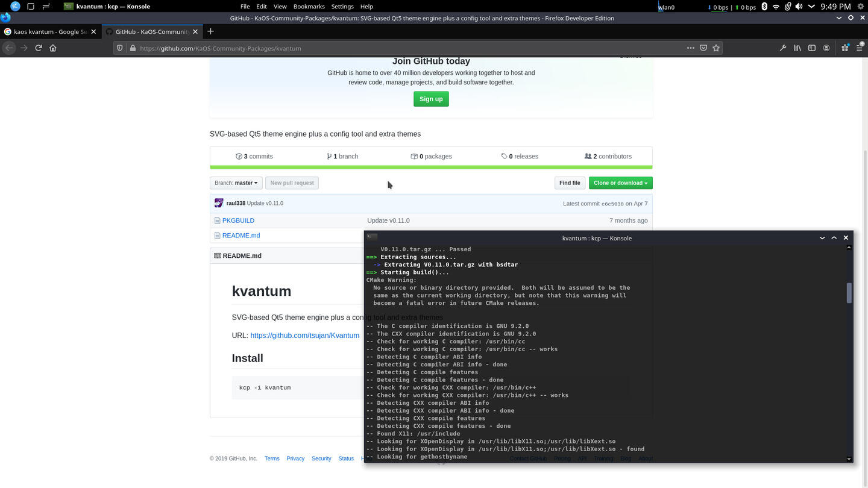Open the volume speaker tray icon
This screenshot has height=488, width=868.
click(x=799, y=7)
